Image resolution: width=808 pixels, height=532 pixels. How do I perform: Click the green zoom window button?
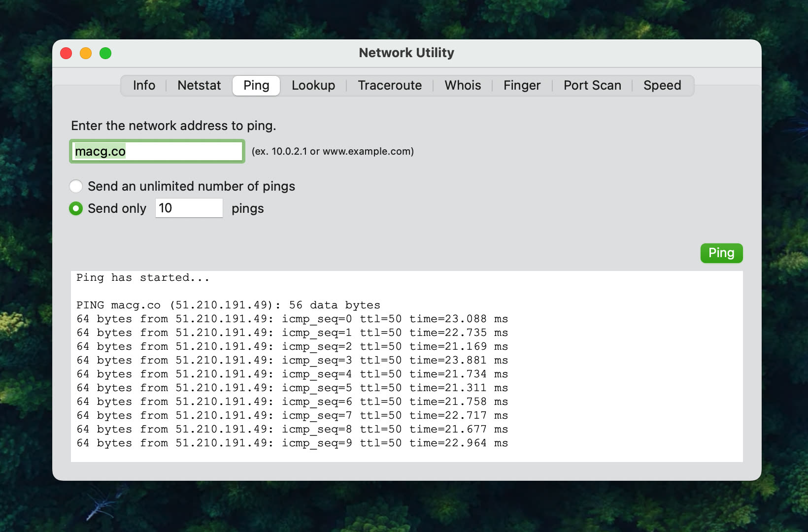tap(105, 53)
